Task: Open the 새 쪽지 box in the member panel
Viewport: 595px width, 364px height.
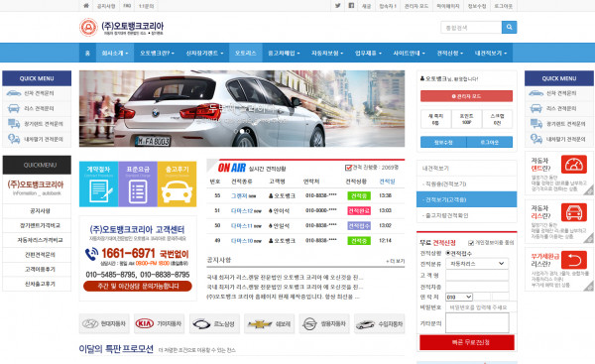Action: (435, 119)
